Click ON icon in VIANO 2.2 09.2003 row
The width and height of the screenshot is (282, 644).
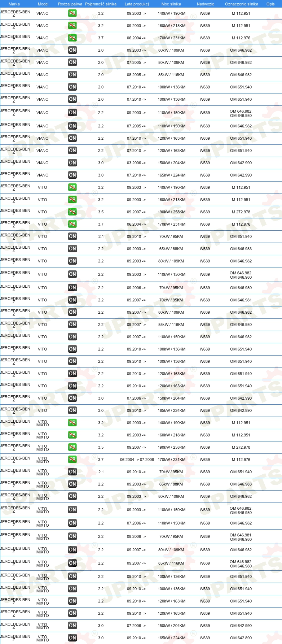72,113
